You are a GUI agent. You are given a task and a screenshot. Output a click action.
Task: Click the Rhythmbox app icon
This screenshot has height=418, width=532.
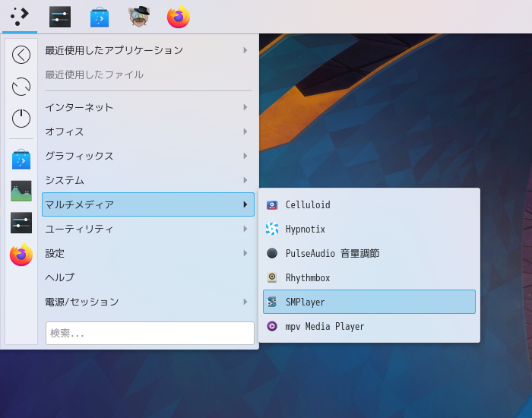point(272,277)
